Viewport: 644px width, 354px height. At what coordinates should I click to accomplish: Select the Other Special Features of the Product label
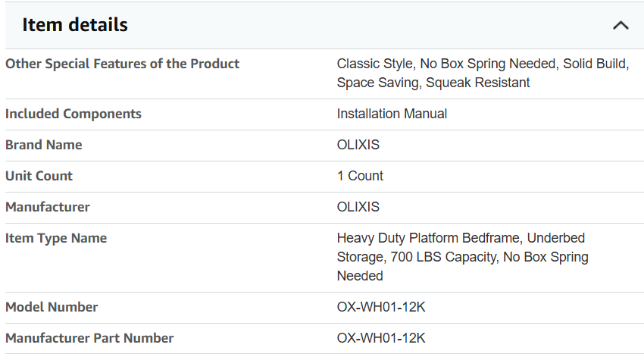(122, 64)
